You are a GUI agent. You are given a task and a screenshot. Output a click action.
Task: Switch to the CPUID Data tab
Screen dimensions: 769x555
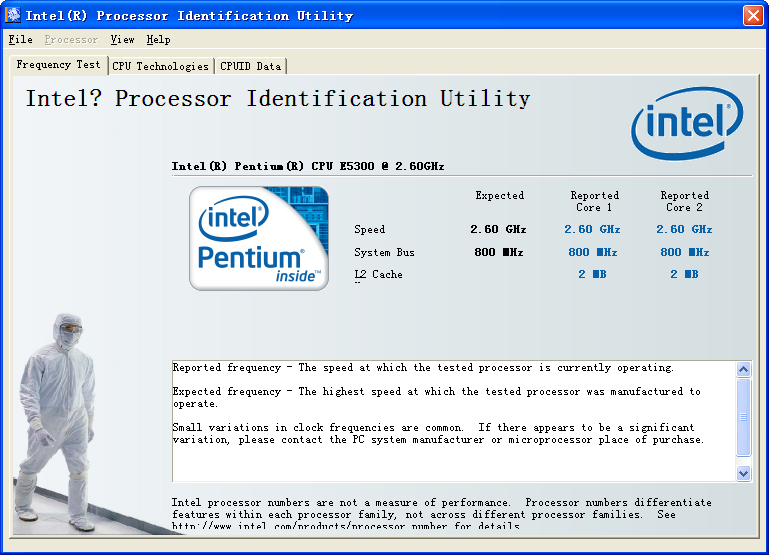251,66
